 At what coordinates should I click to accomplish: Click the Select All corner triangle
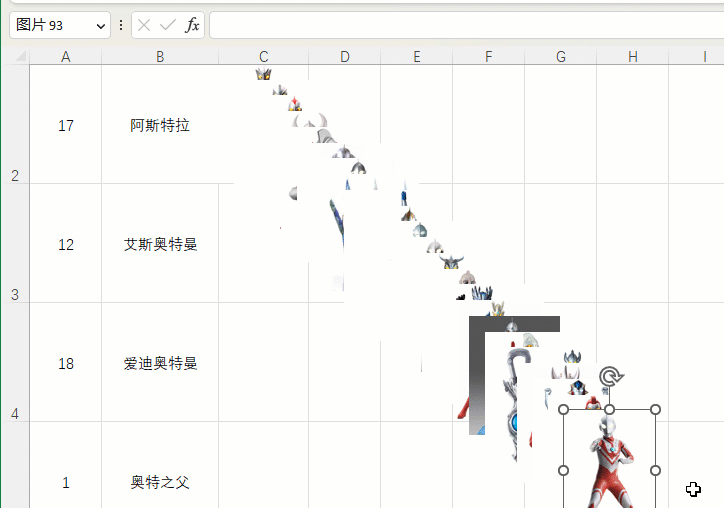[x=20, y=56]
